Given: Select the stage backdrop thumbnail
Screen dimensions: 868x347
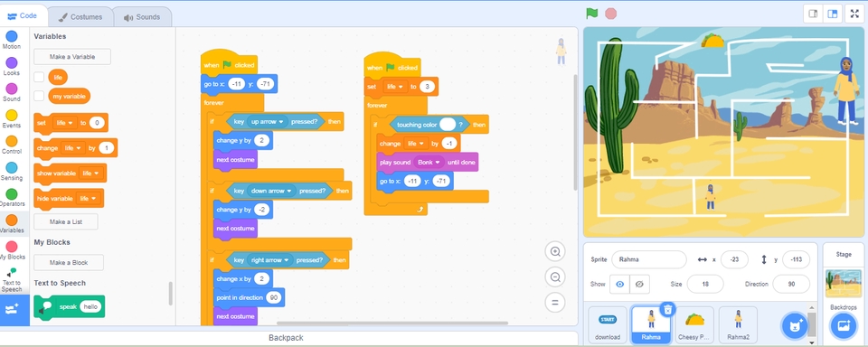Looking at the screenshot, I should (x=843, y=284).
